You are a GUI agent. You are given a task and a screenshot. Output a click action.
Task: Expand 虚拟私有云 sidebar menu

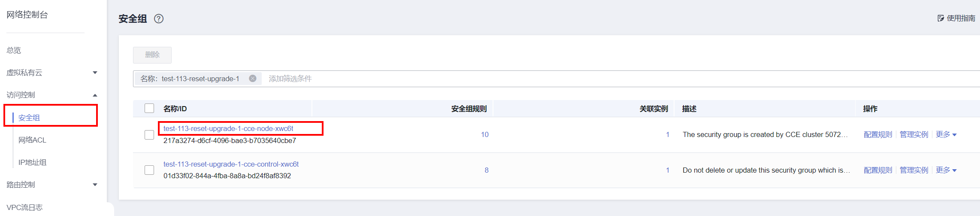(x=95, y=73)
